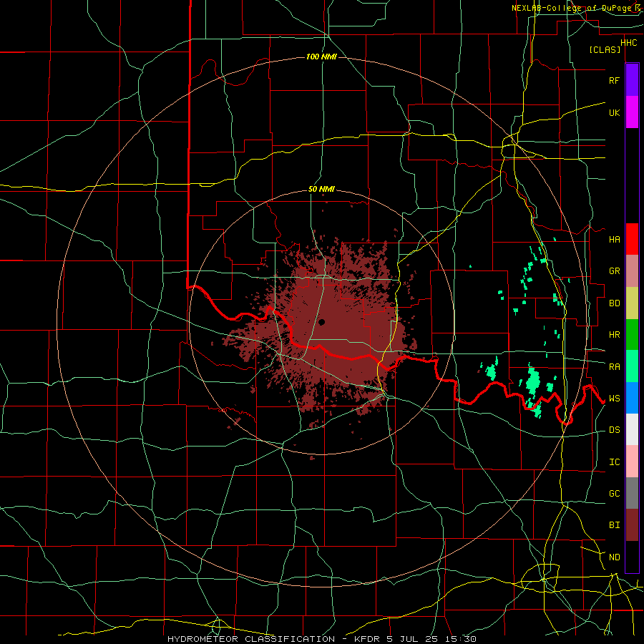Click the [CLAS] units label
Image resolution: width=644 pixels, height=644 pixels.
(605, 49)
